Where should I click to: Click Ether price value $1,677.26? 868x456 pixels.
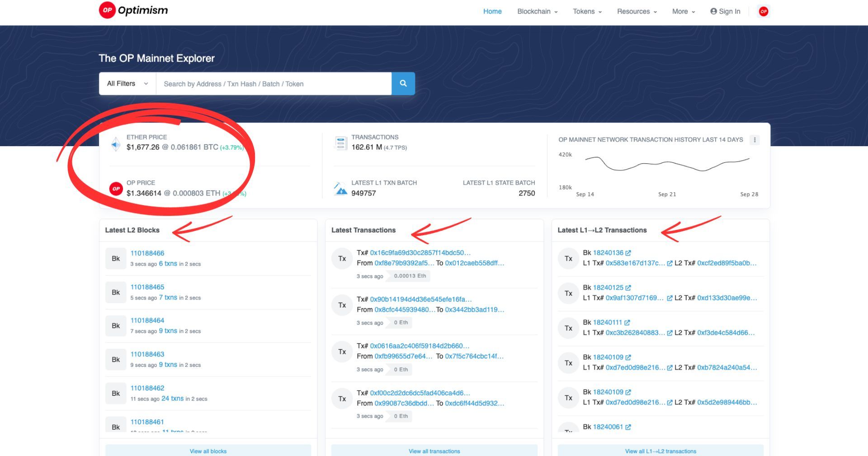tap(143, 147)
